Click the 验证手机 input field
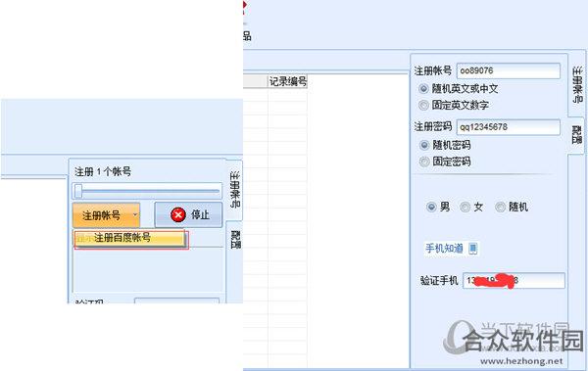 coord(514,281)
